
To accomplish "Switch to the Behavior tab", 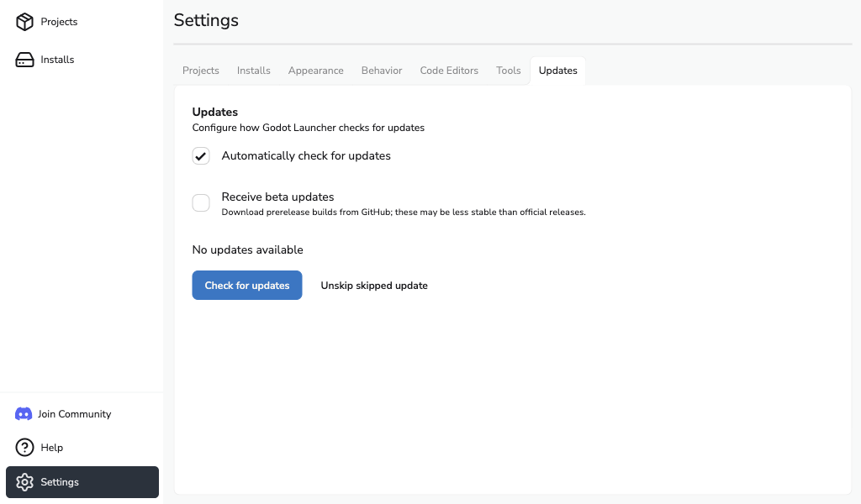I will point(382,71).
